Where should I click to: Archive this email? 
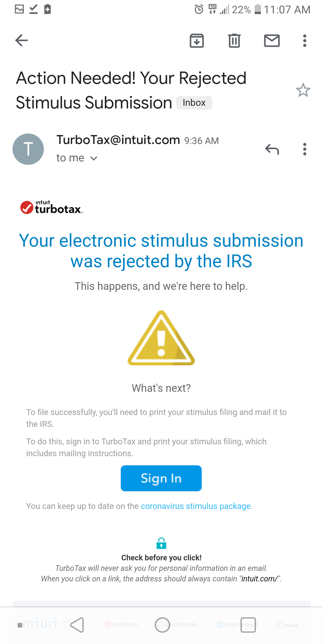(x=197, y=40)
